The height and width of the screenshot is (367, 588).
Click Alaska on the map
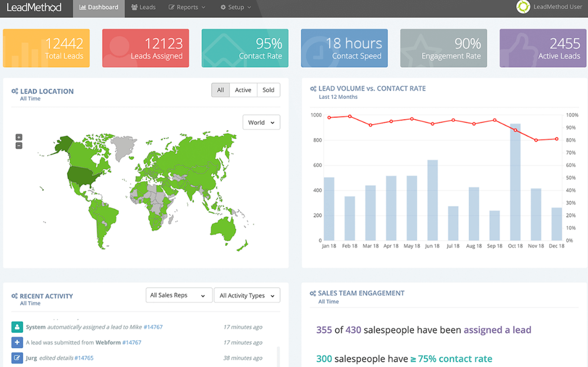point(64,145)
